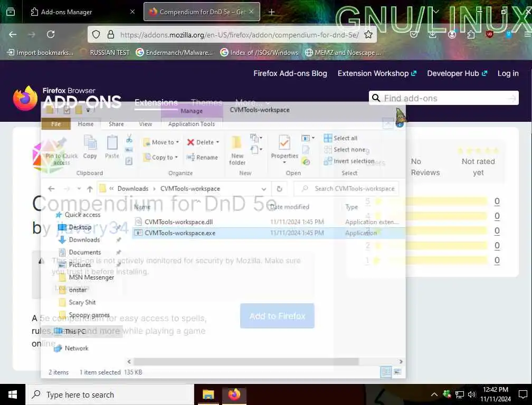
Task: Open the uBlock Origin toolbar icon
Action: click(489, 34)
